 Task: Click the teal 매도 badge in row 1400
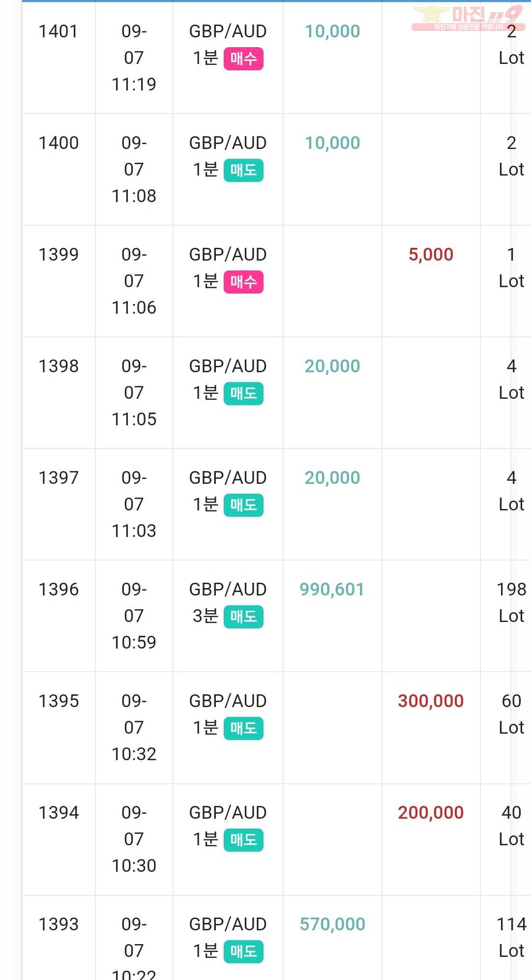243,171
